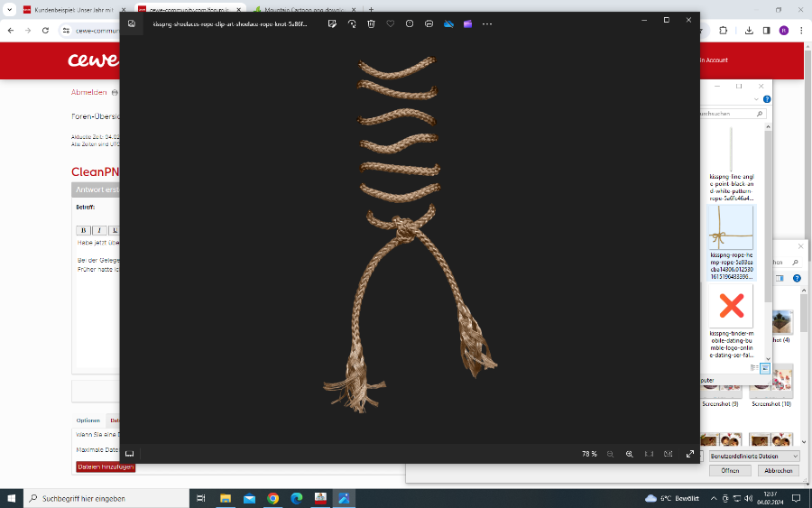Open the 'Benutzerdefinierte Dateien' file type dropdown
This screenshot has height=508, width=812.
coord(751,457)
